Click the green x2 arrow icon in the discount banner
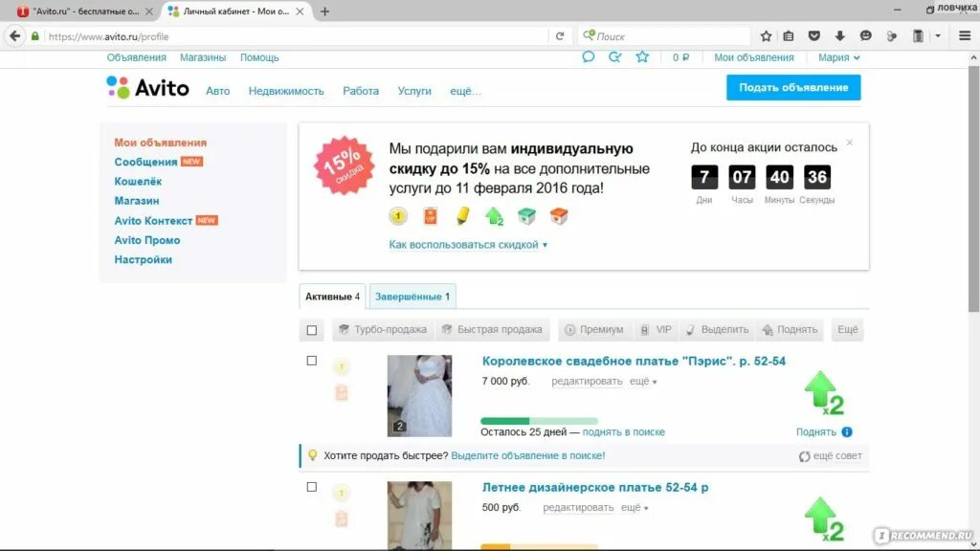The image size is (980, 551). (x=495, y=216)
